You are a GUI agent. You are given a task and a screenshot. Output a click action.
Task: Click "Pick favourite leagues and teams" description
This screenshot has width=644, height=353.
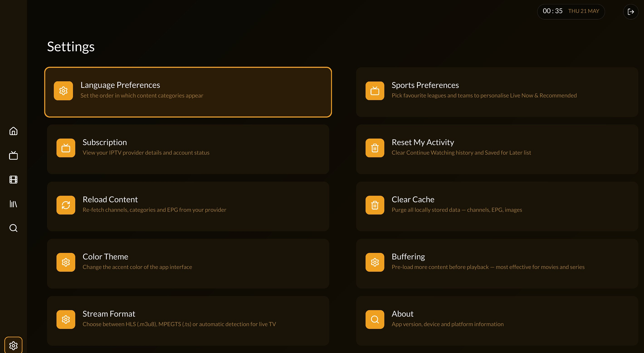(484, 96)
